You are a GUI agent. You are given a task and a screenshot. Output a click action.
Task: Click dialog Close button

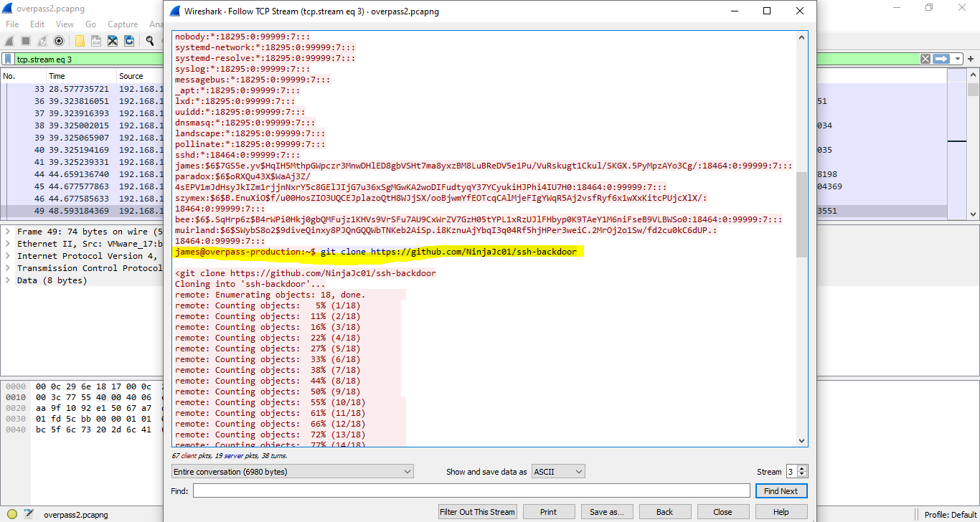click(x=722, y=512)
